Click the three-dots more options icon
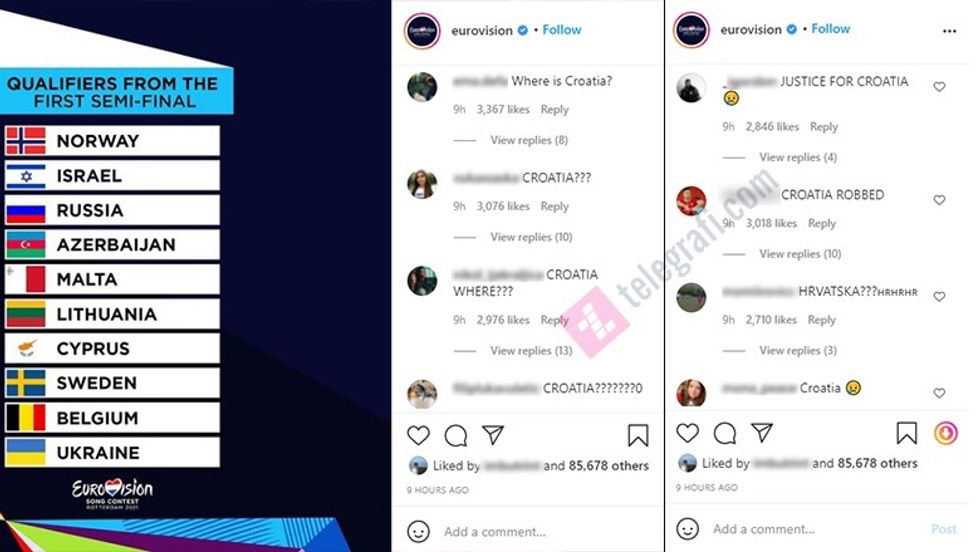 tap(949, 31)
